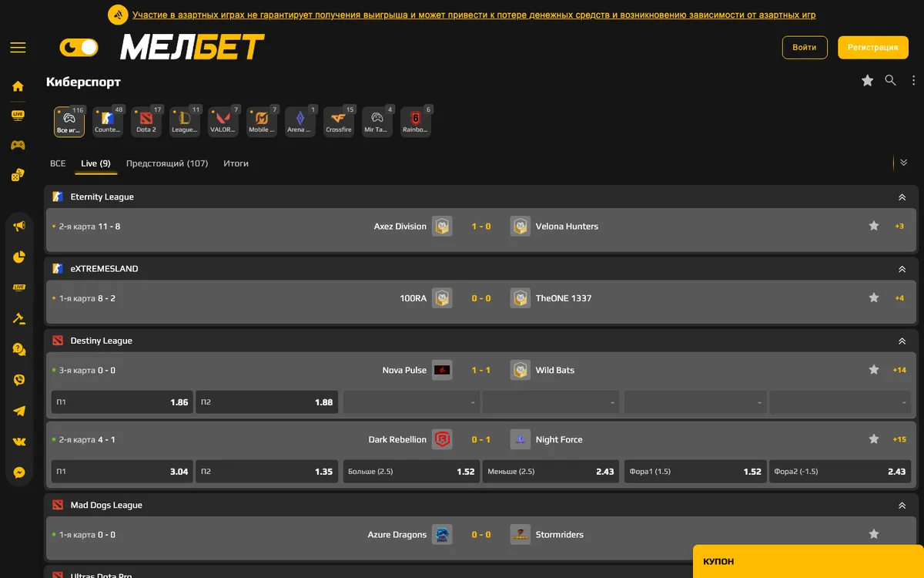Collapse the eXTREMESLAND section
Screen dimensions: 924x578
(902, 269)
